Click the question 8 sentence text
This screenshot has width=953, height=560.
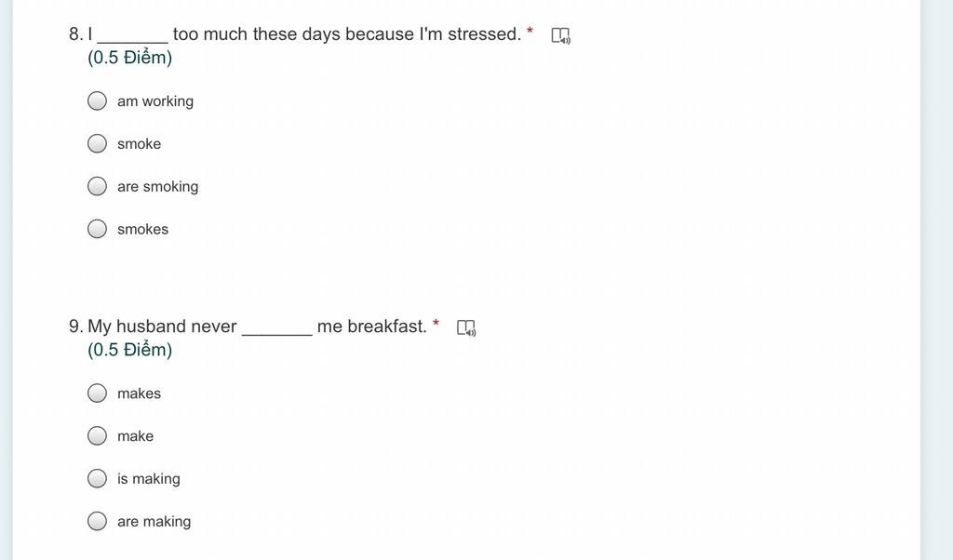(x=301, y=34)
